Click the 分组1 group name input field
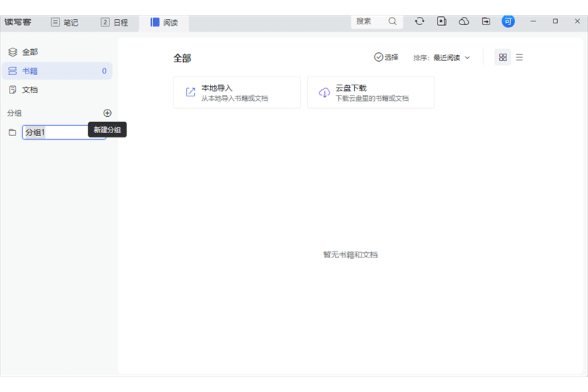This screenshot has height=392, width=588. click(x=62, y=132)
